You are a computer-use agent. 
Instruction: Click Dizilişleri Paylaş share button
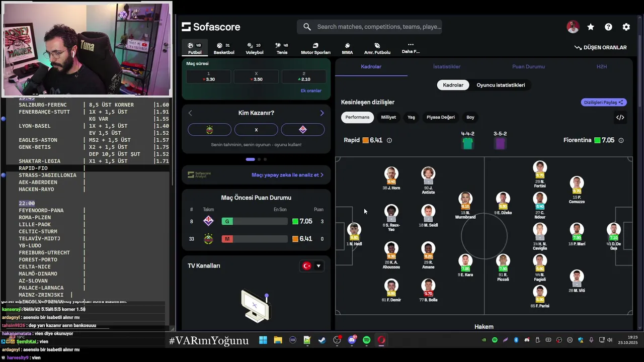click(x=604, y=102)
